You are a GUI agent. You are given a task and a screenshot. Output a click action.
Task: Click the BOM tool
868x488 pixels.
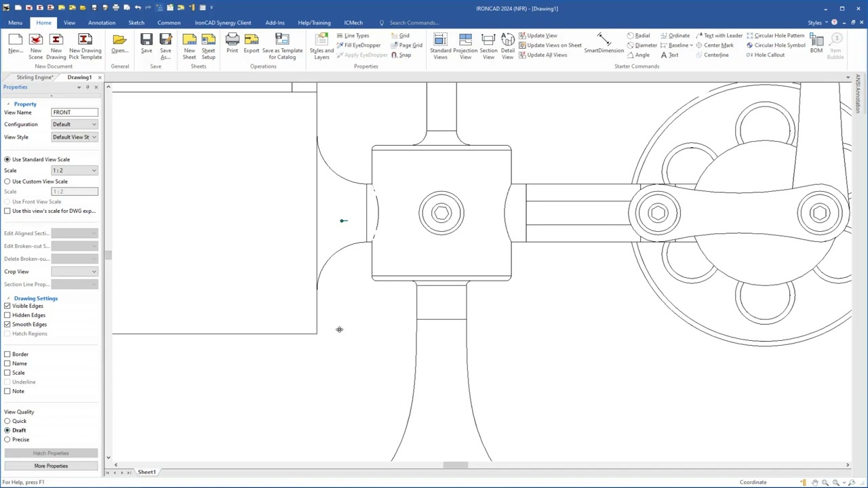pos(816,44)
